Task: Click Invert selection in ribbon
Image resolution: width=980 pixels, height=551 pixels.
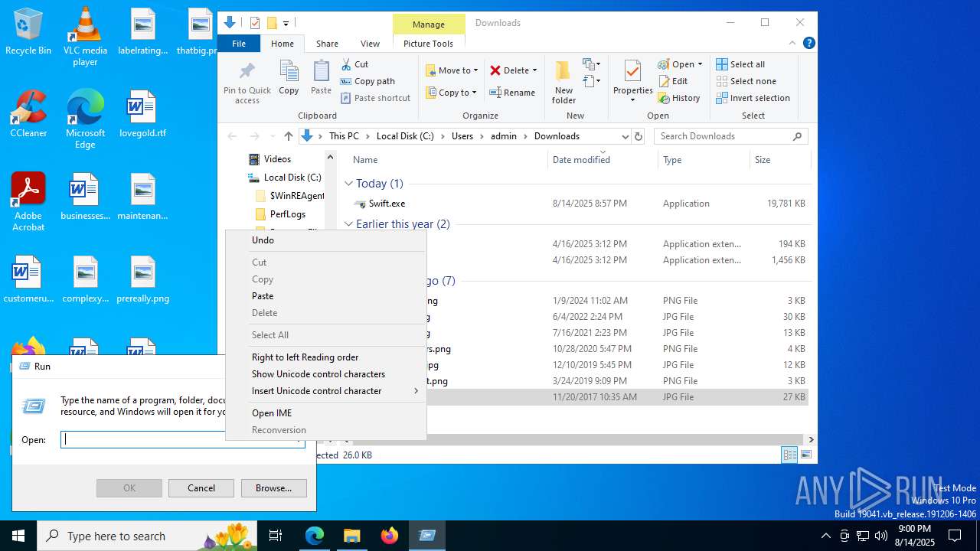Action: point(753,98)
